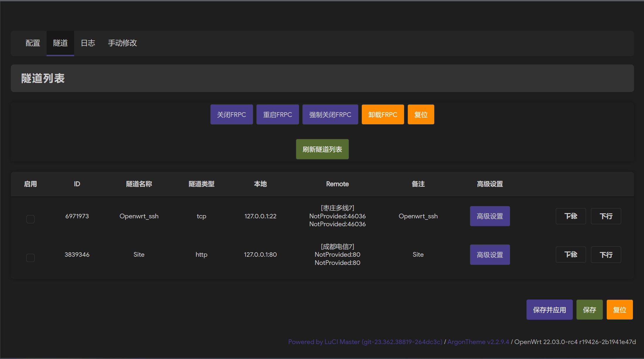Click remote node [枣庄多线7]
Image resolution: width=644 pixels, height=359 pixels.
click(x=338, y=208)
